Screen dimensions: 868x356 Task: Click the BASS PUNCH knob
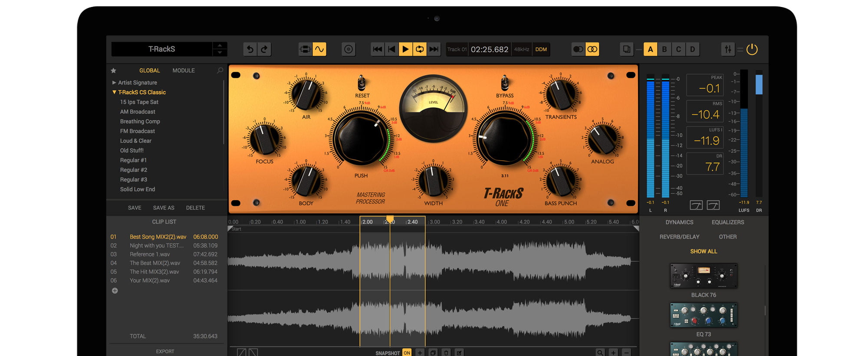pyautogui.click(x=561, y=180)
